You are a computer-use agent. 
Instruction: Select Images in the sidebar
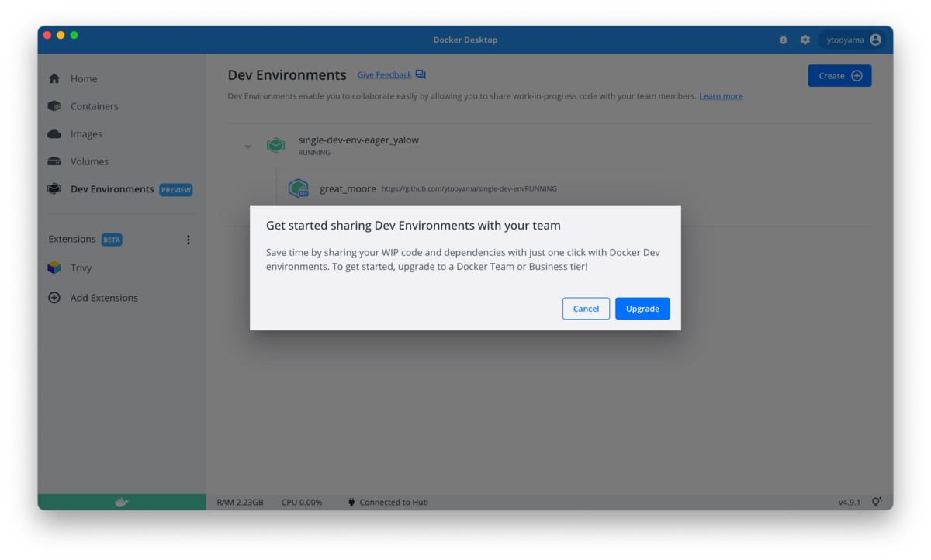86,134
